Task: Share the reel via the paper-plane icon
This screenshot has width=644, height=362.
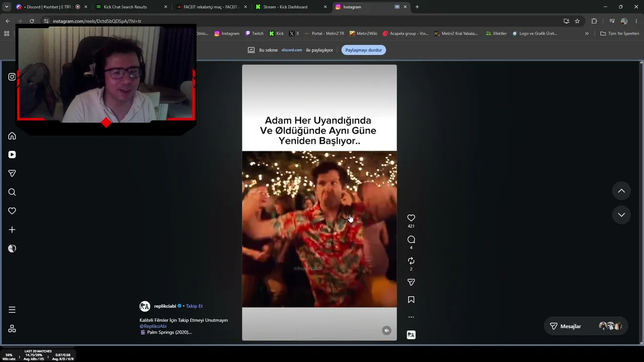Action: (411, 282)
